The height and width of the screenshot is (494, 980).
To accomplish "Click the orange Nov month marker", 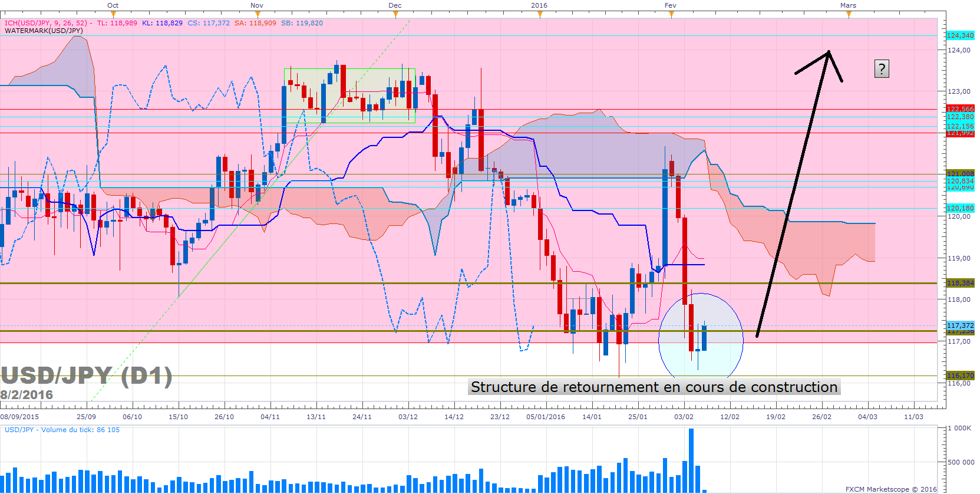I will coord(257,14).
